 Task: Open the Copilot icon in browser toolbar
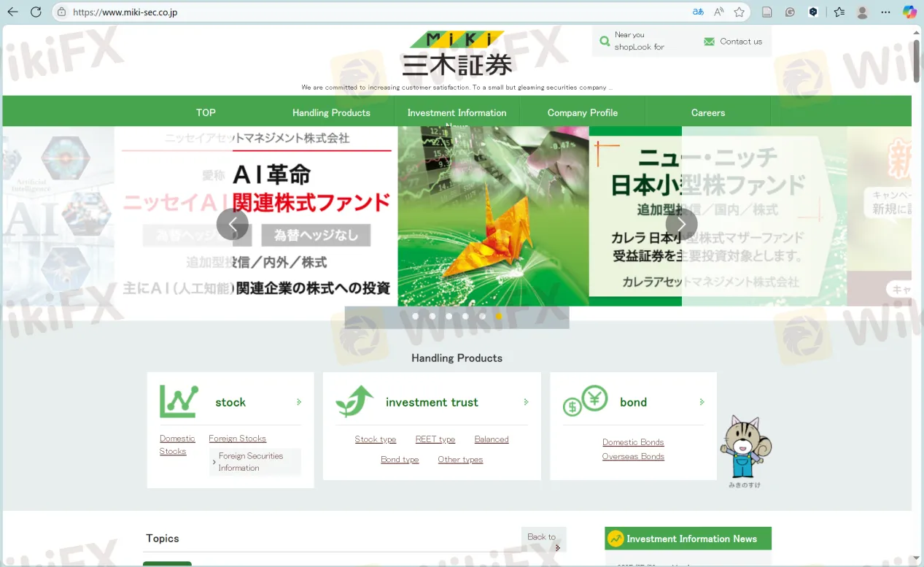tap(909, 12)
